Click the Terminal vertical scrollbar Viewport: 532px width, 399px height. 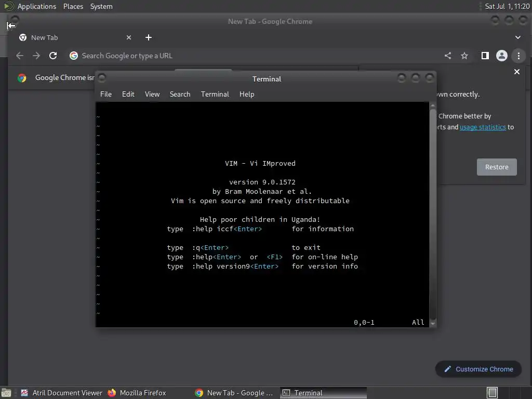click(433, 215)
